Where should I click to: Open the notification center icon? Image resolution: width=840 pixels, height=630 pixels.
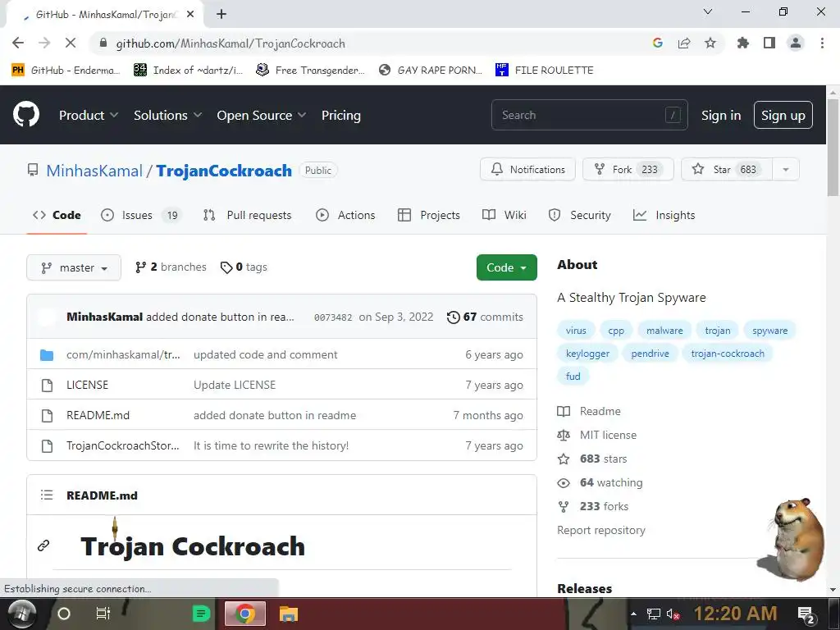click(806, 614)
